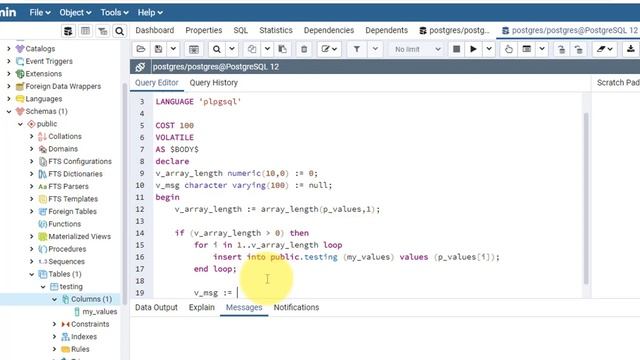Open the Query History tab

[213, 83]
